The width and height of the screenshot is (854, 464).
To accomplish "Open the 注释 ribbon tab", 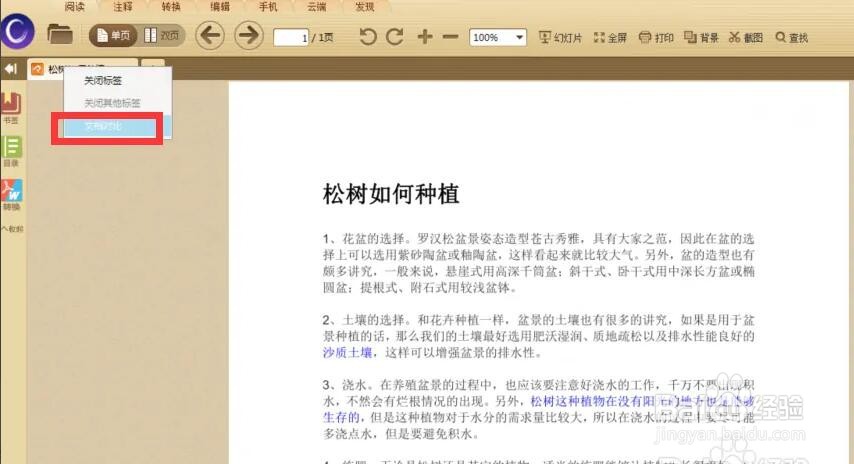I will [x=123, y=7].
